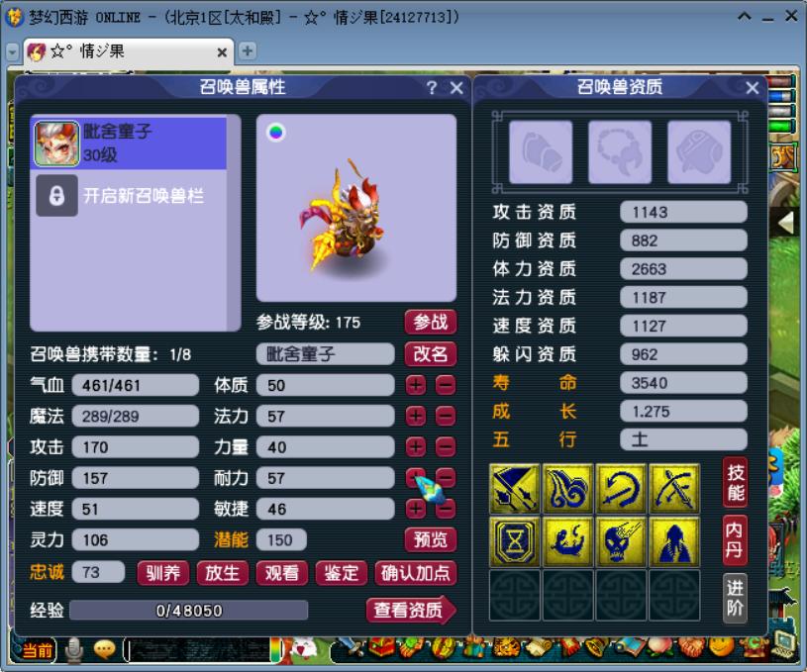Open a new tab with the plus button
This screenshot has width=807, height=672.
point(248,50)
